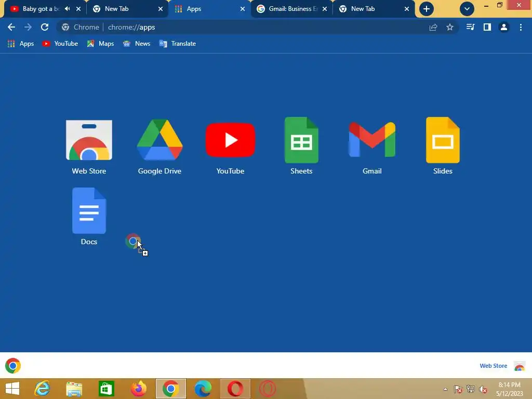The height and width of the screenshot is (399, 532).
Task: Switch to the Gmail: Business tab
Action: point(291,9)
